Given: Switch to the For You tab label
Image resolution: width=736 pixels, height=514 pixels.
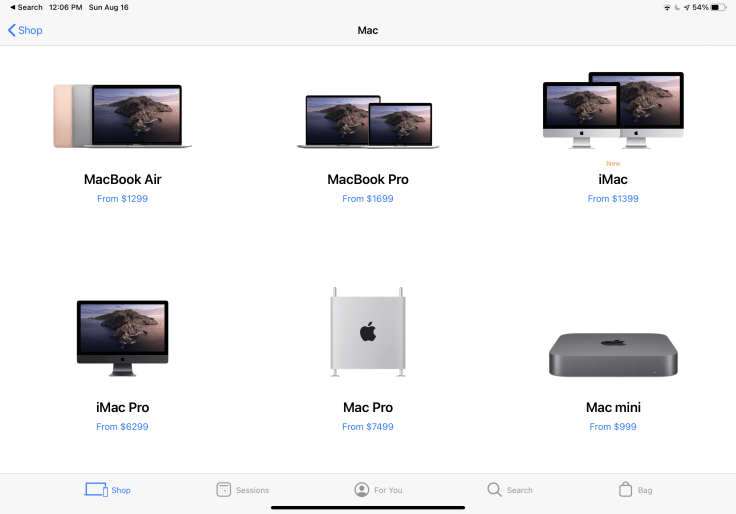Looking at the screenshot, I should tap(388, 490).
